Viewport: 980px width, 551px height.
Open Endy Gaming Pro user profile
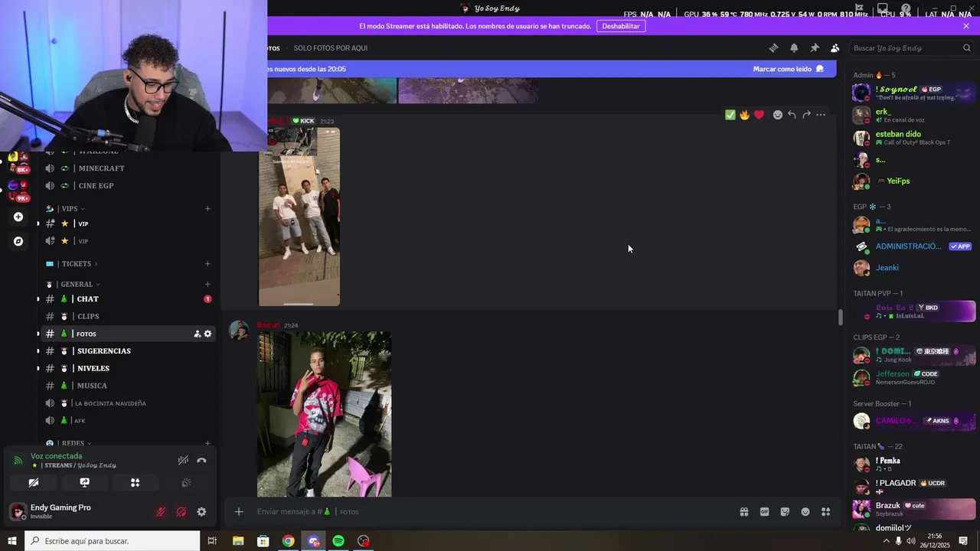pos(51,511)
